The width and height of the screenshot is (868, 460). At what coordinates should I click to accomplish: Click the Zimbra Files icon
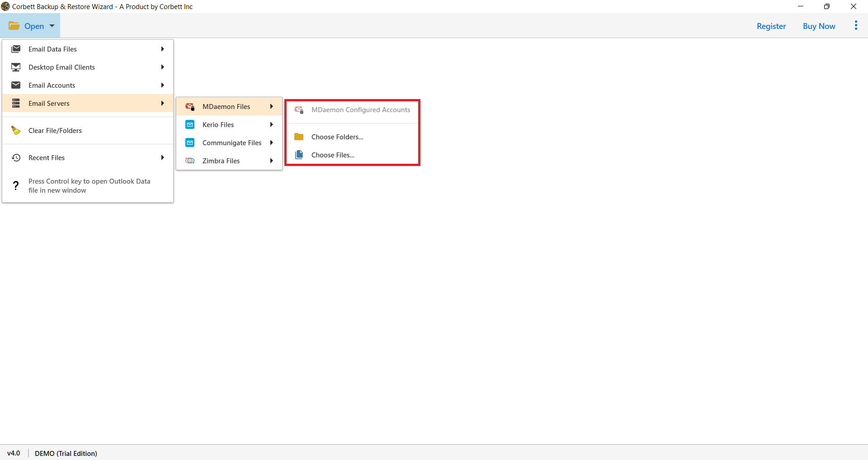pos(190,161)
